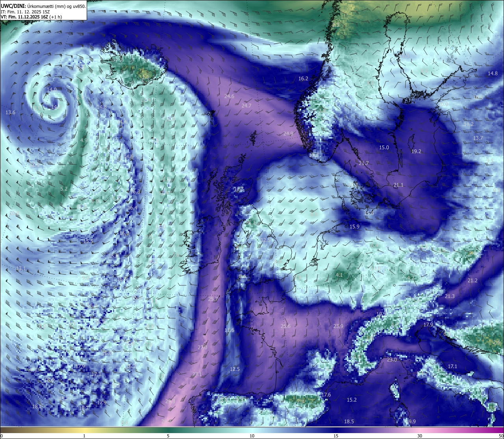Click the 23.9 value on the map
The height and width of the screenshot is (439, 504).
click(338, 326)
